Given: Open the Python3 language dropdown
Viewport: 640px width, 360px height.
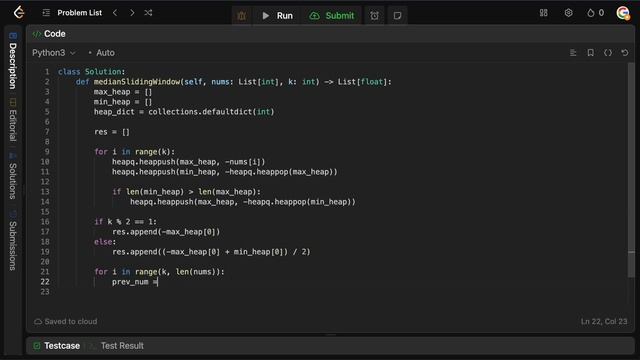Looking at the screenshot, I should coord(53,53).
